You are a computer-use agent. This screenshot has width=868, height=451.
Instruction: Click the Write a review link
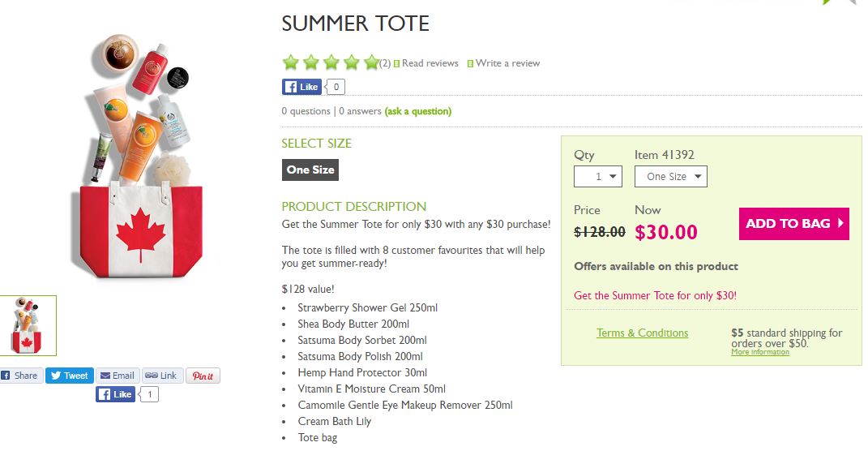coord(507,63)
